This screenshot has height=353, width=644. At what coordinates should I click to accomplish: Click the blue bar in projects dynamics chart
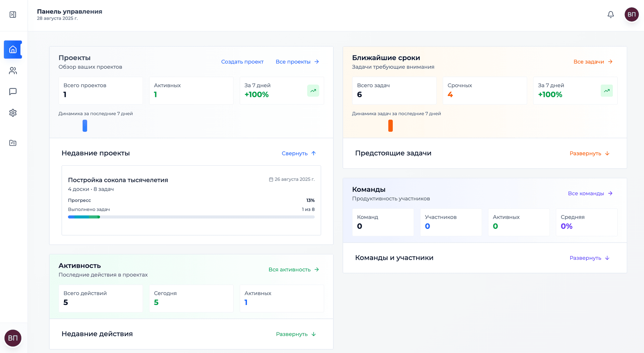point(85,126)
